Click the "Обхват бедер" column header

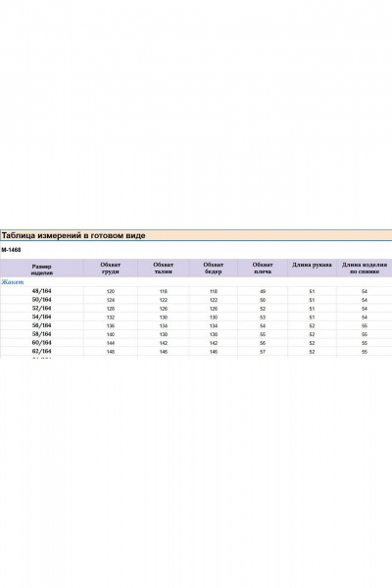tap(213, 269)
